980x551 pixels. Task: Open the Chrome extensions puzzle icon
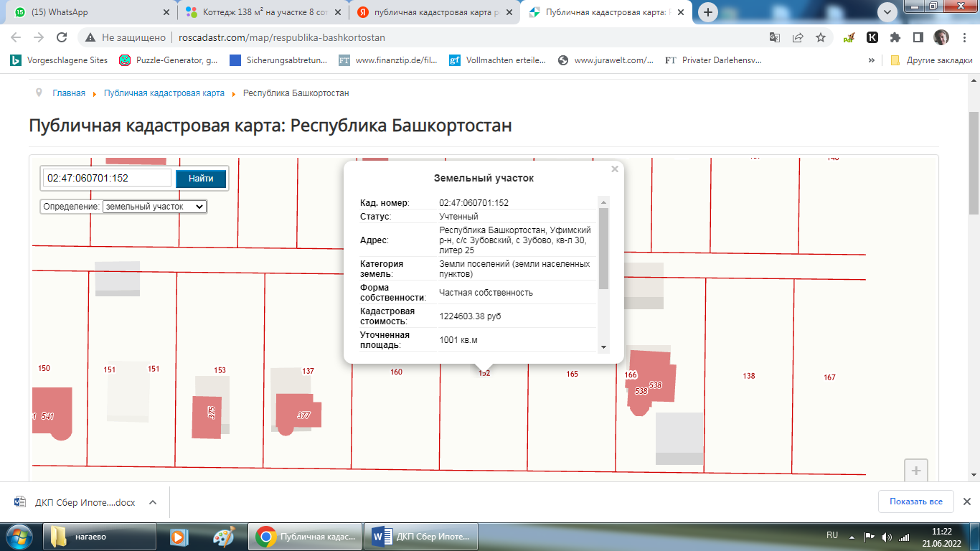tap(895, 37)
